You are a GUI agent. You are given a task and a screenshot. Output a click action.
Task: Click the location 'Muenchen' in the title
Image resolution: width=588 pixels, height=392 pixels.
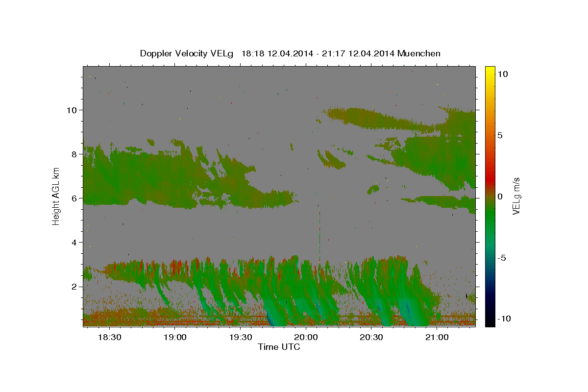point(419,53)
